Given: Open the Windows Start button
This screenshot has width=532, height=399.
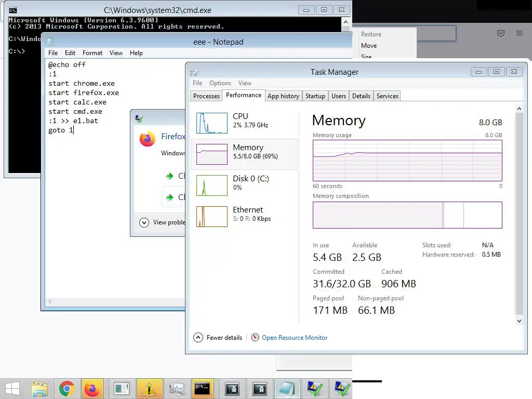Looking at the screenshot, I should pyautogui.click(x=12, y=389).
